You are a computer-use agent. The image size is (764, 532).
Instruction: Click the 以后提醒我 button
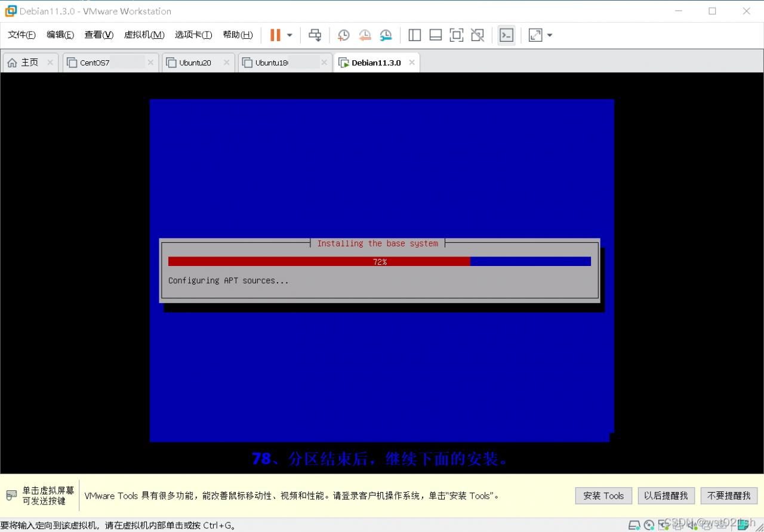point(666,496)
